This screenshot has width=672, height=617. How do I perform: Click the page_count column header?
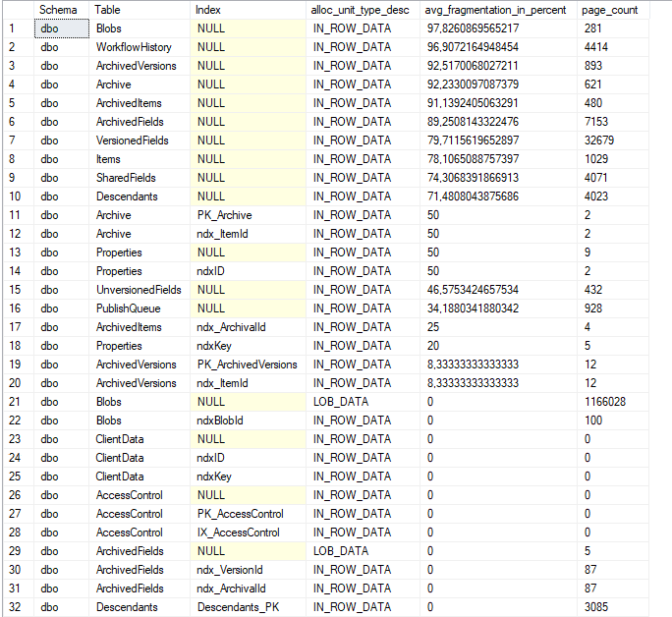tap(621, 9)
